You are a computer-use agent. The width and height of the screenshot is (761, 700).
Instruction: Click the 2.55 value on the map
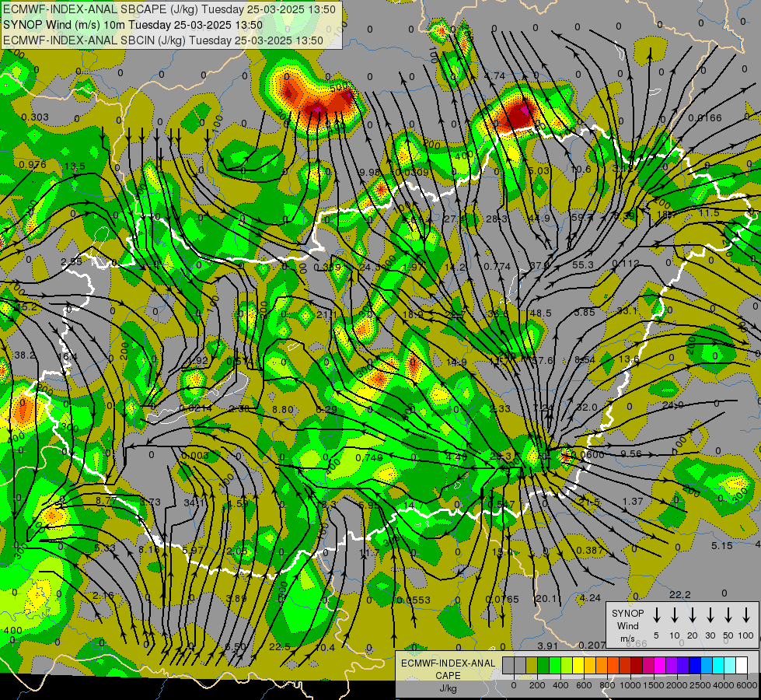[72, 262]
